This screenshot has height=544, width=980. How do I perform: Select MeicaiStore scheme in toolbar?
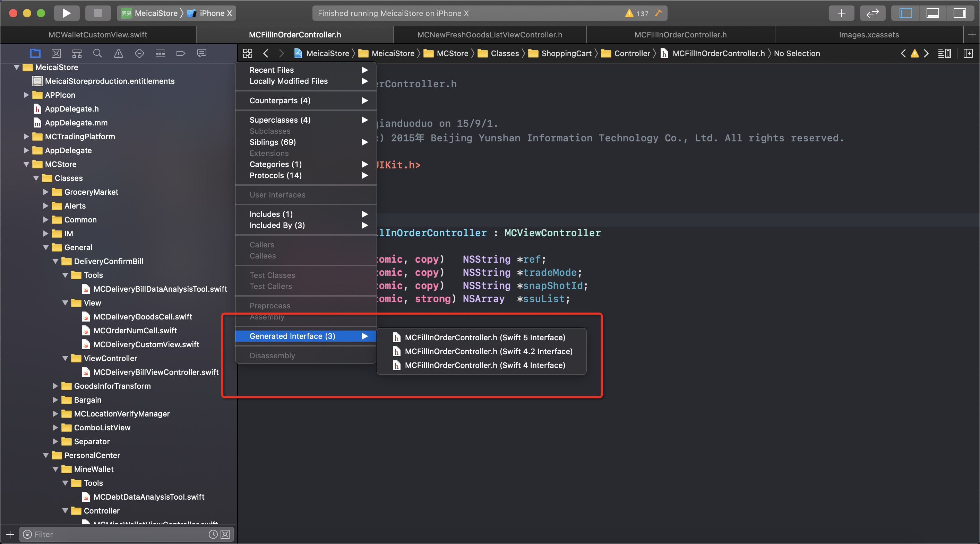tap(149, 13)
